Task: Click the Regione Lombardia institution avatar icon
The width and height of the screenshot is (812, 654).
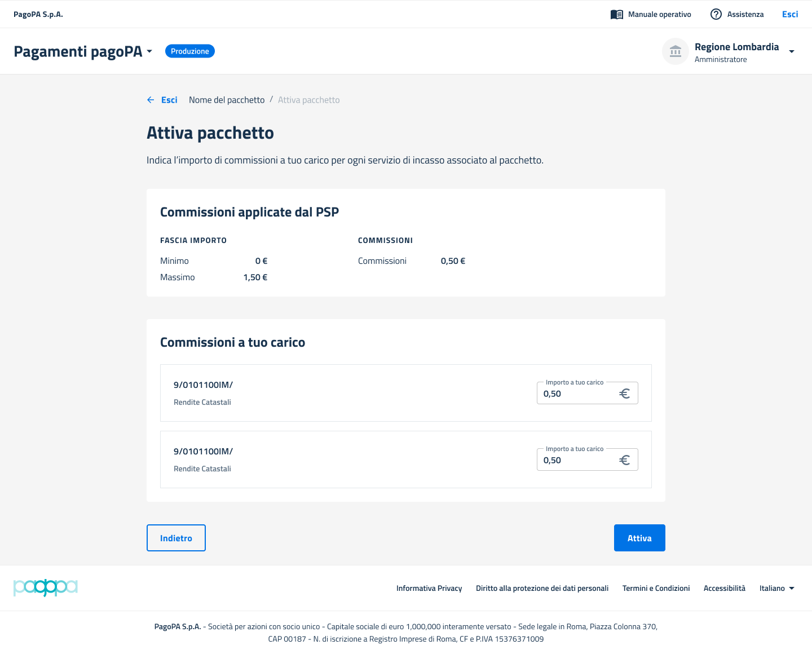Action: point(675,52)
